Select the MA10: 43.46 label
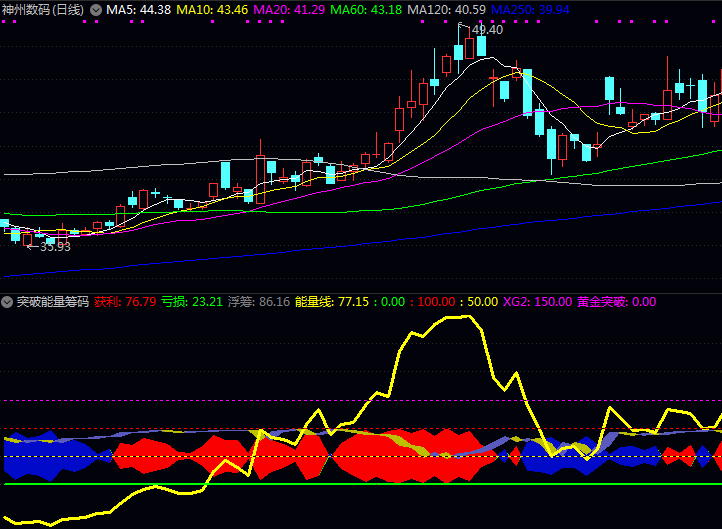722x529 pixels. point(212,10)
